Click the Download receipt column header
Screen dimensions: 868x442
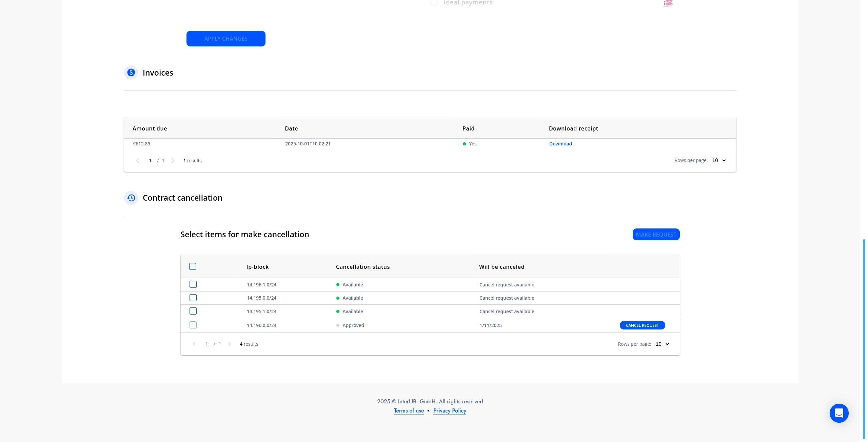coord(573,128)
